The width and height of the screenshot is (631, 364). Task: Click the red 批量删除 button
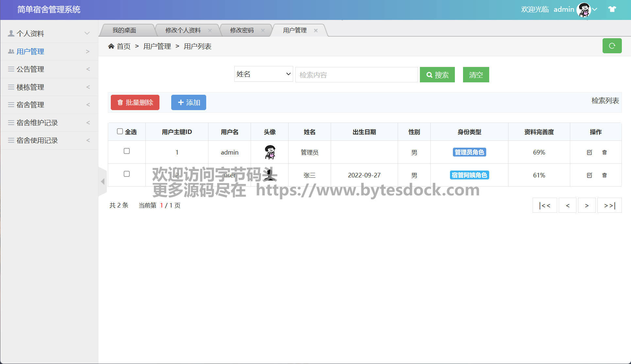[135, 103]
